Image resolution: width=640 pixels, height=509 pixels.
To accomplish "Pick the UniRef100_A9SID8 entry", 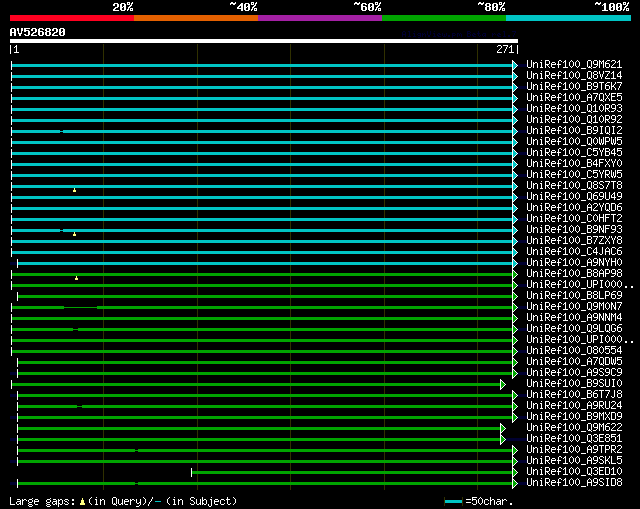I will tap(574, 483).
